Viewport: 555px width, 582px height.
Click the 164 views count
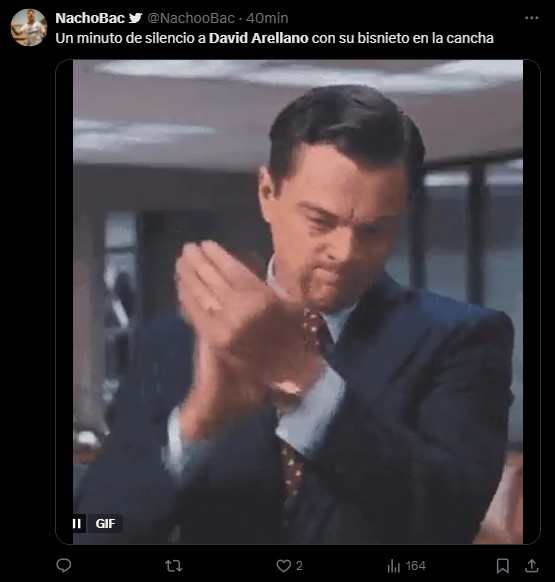click(x=415, y=566)
